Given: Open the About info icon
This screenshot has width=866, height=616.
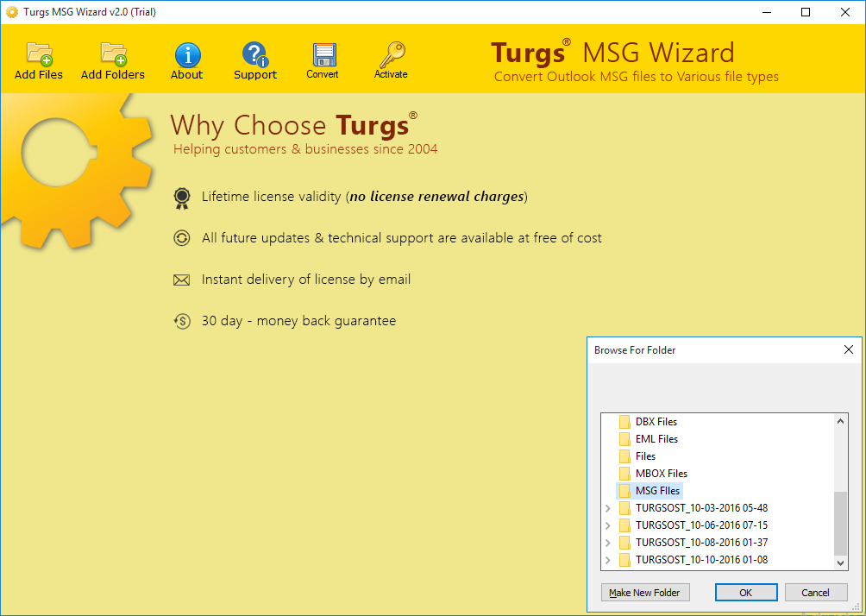Looking at the screenshot, I should [x=188, y=54].
